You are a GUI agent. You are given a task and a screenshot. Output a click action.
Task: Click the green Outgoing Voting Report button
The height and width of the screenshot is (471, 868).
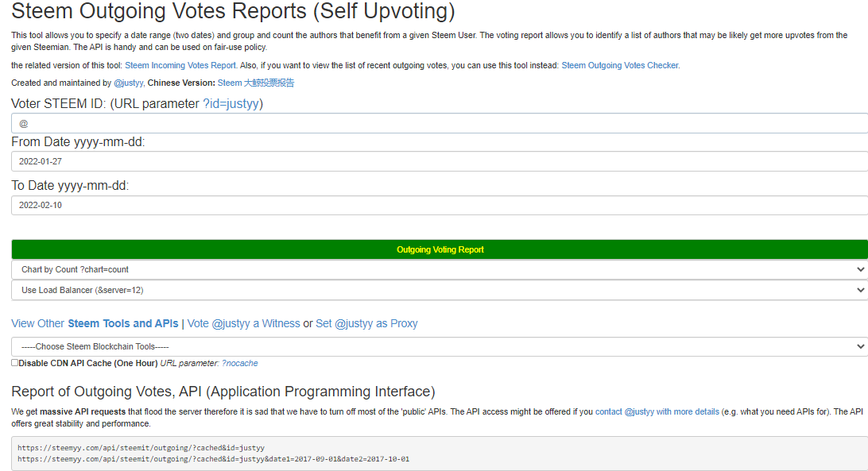coord(440,249)
